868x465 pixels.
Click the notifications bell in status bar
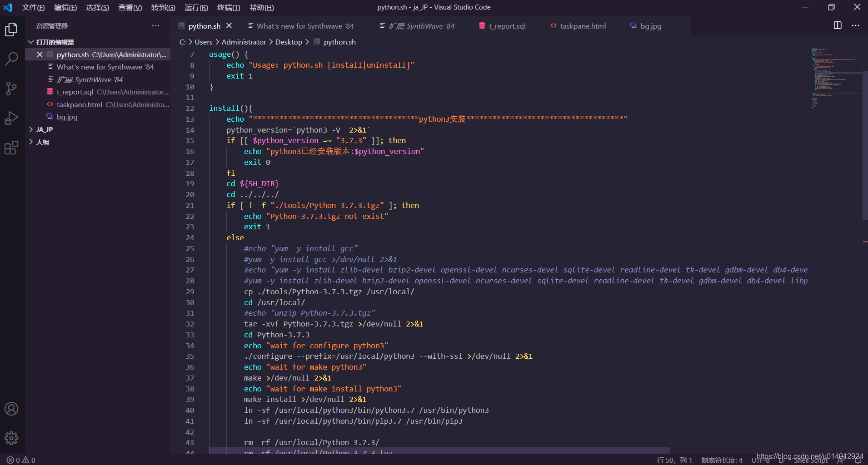858,460
